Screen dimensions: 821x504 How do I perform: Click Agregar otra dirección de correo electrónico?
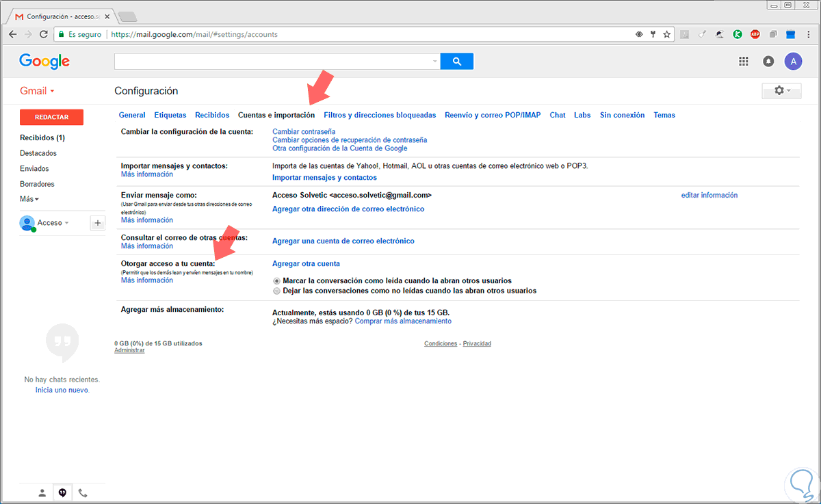(348, 209)
